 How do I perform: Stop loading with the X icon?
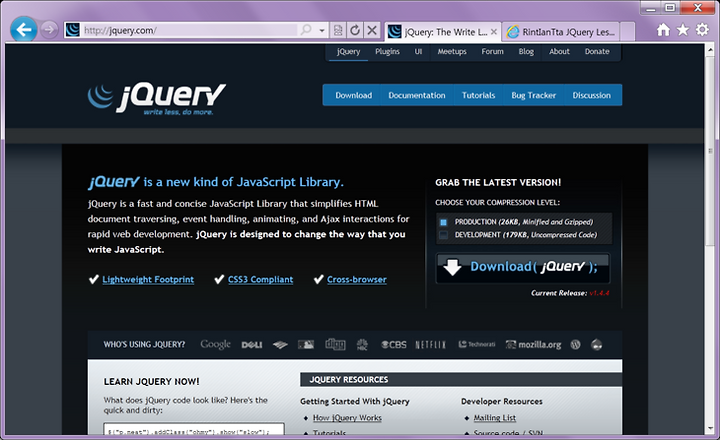tap(372, 30)
